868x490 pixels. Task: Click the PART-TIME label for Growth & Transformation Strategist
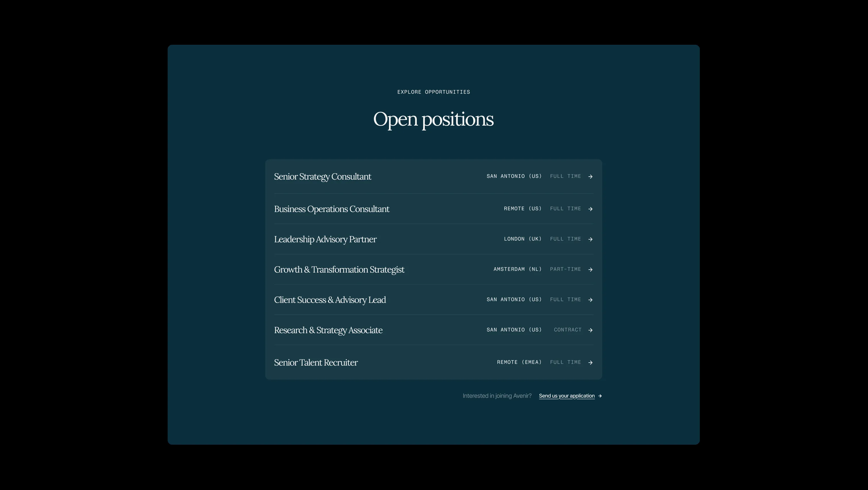click(565, 269)
